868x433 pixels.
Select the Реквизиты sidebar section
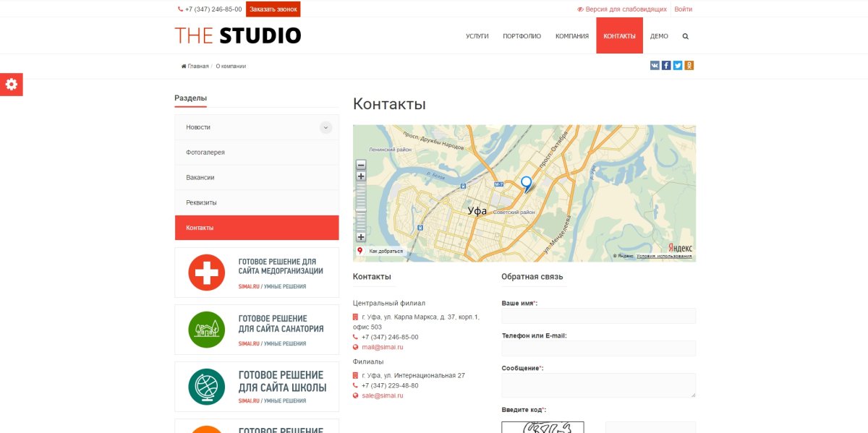click(202, 202)
